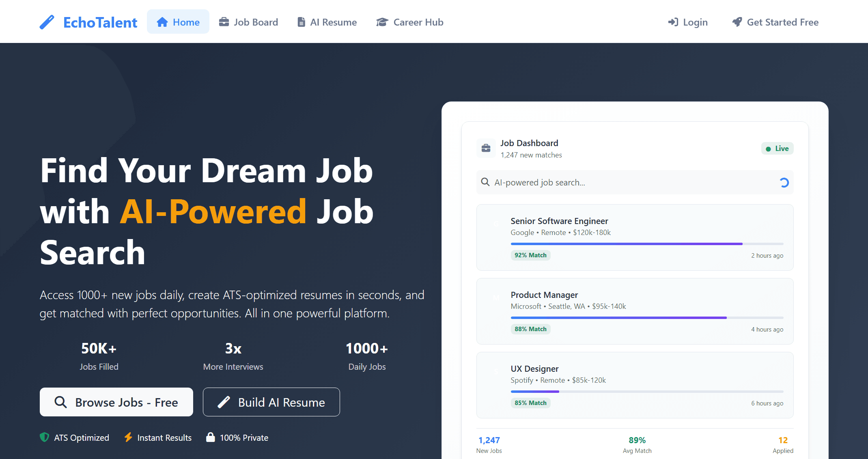
Task: Focus the AI-powered job search field
Action: 633,183
